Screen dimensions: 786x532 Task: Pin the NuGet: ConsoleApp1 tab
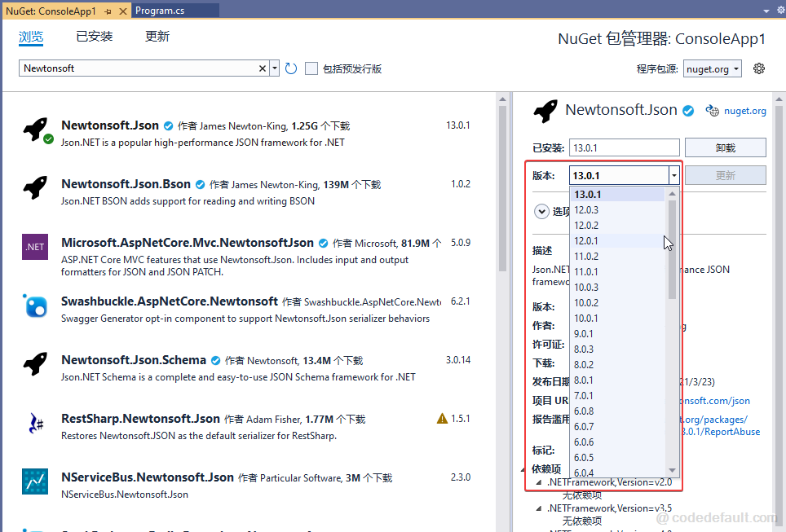(108, 11)
